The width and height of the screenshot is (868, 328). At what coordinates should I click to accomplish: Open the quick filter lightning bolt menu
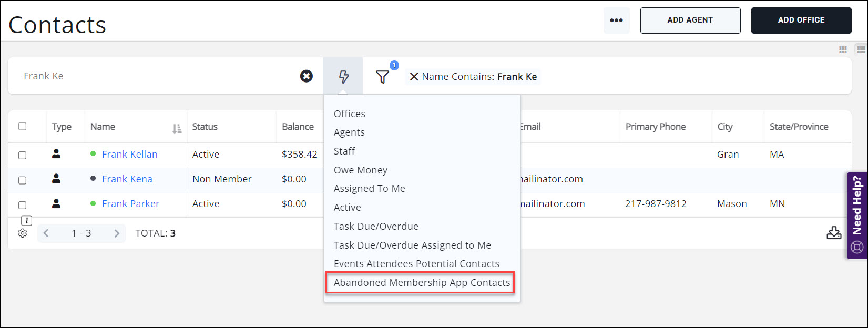[x=343, y=77]
